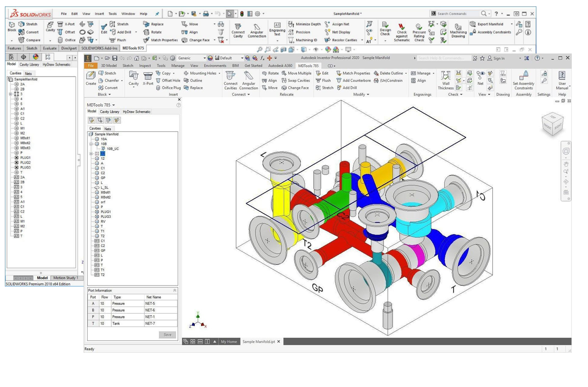
Task: Open the Check group dropdown
Action: tap(455, 94)
